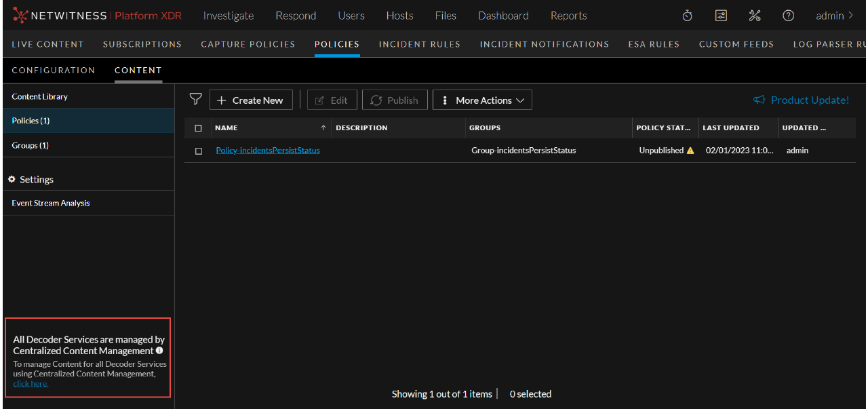Click the warning icon next to Unpublished
Image resolution: width=868 pixels, height=409 pixels.
tap(690, 150)
